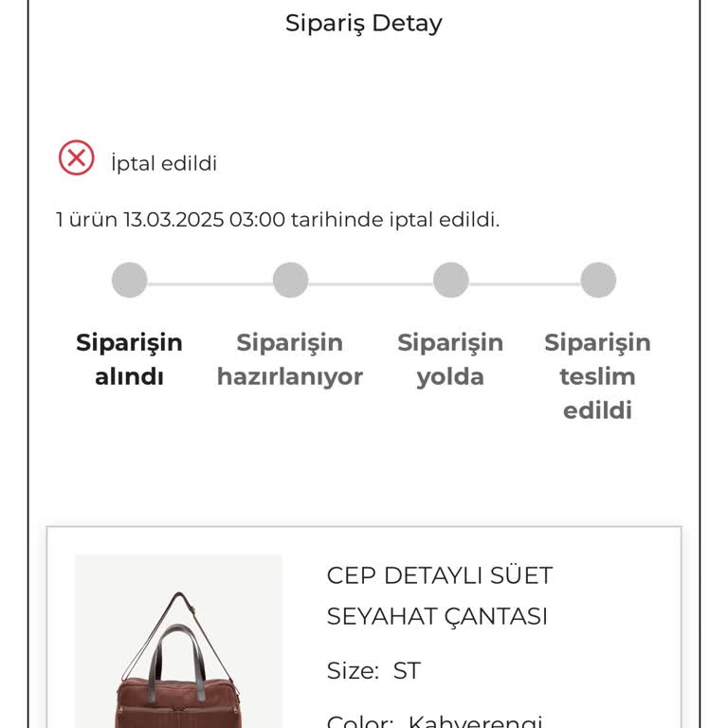
Task: Click progress line between yolda and teslim steps
Action: coord(524,283)
